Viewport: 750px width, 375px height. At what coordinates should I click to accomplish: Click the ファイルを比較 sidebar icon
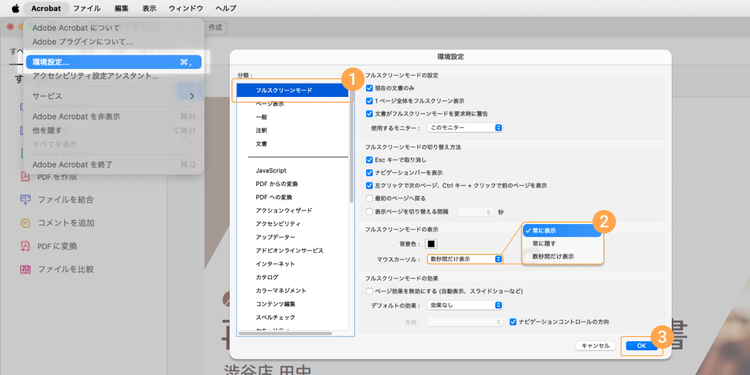click(25, 269)
